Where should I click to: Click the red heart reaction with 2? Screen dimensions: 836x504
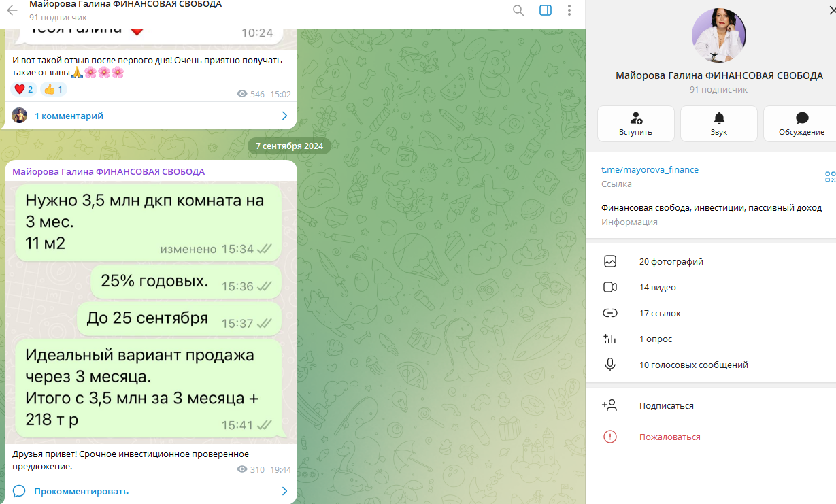(24, 89)
